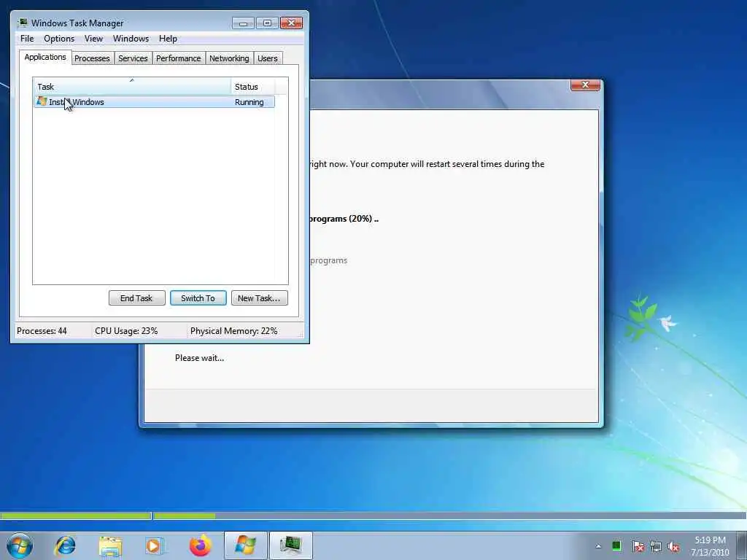This screenshot has width=747, height=560.
Task: Open the Help menu
Action: click(x=168, y=39)
